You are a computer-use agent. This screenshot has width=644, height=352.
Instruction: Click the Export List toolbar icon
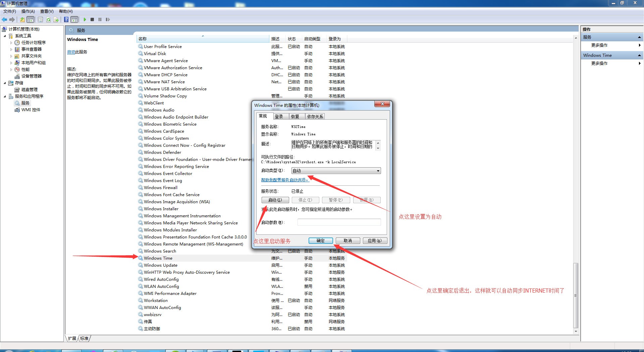(56, 19)
